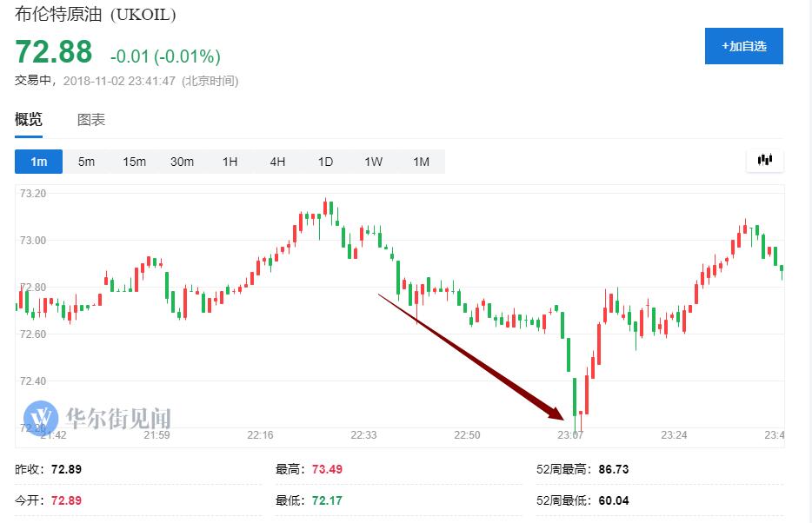Viewport: 812px width, 523px height.
Task: Click the 52周最高 value 86.73
Action: click(614, 469)
